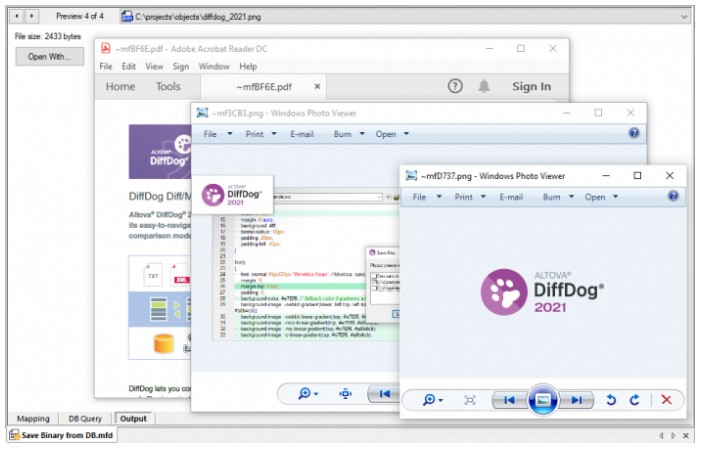Click E-mail in ~mf3CB3.png Photo Viewer
The height and width of the screenshot is (450, 703).
pos(302,134)
